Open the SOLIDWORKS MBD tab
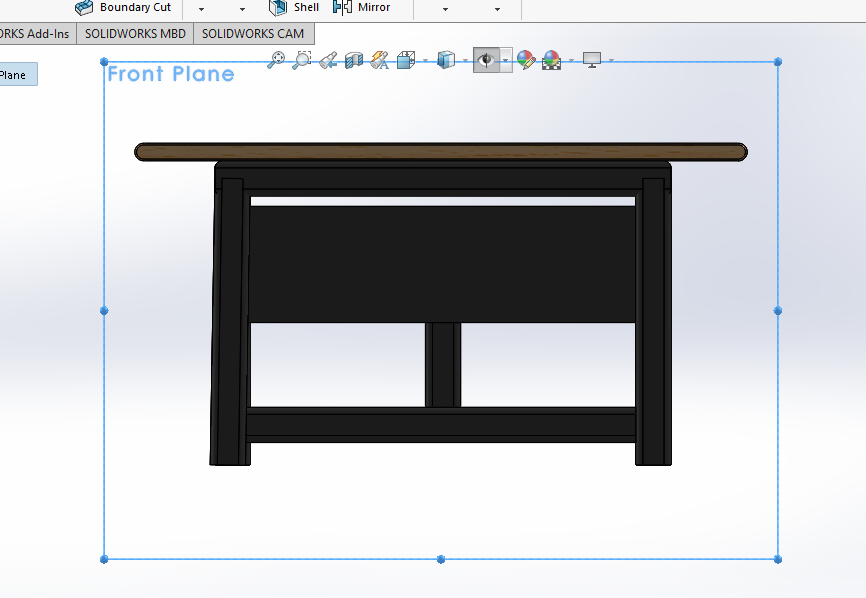This screenshot has width=866, height=598. coord(136,33)
